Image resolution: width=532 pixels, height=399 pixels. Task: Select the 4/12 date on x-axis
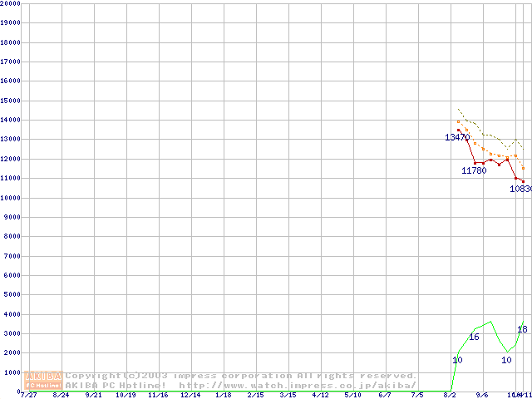pos(320,395)
